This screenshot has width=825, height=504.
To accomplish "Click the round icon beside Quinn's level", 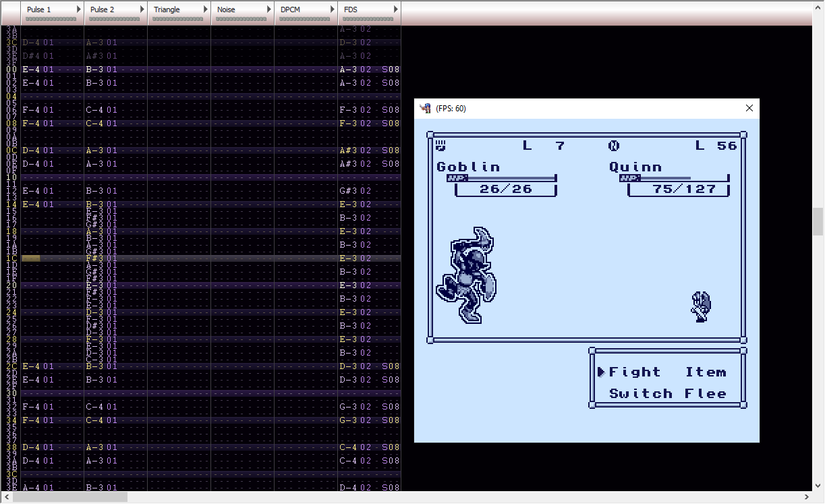I will 613,145.
